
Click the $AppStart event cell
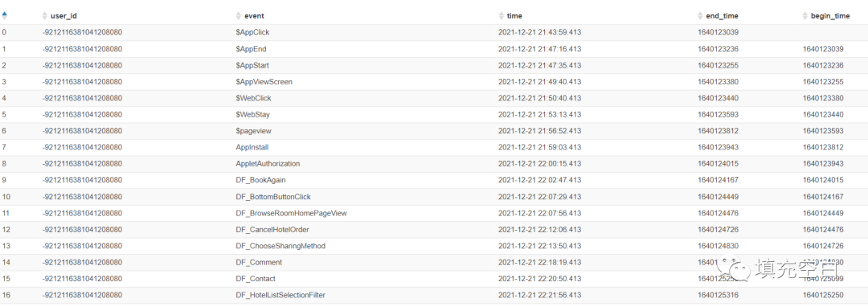click(x=252, y=65)
